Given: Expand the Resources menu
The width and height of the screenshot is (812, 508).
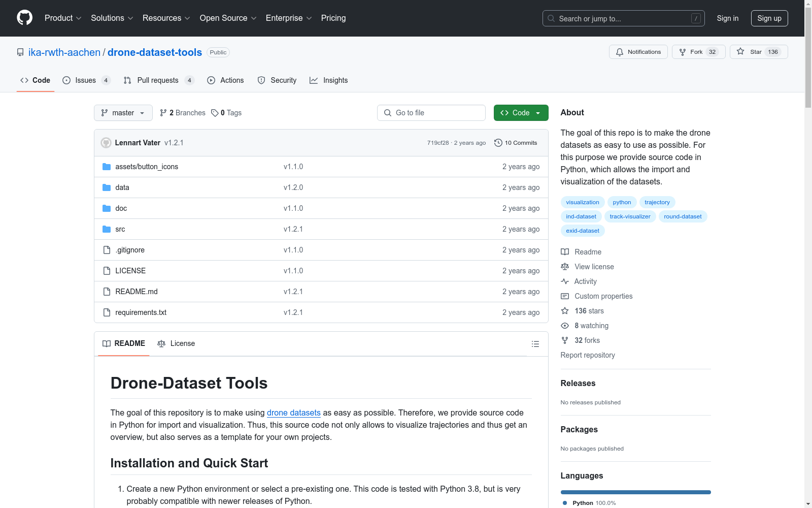Looking at the screenshot, I should click(x=166, y=18).
